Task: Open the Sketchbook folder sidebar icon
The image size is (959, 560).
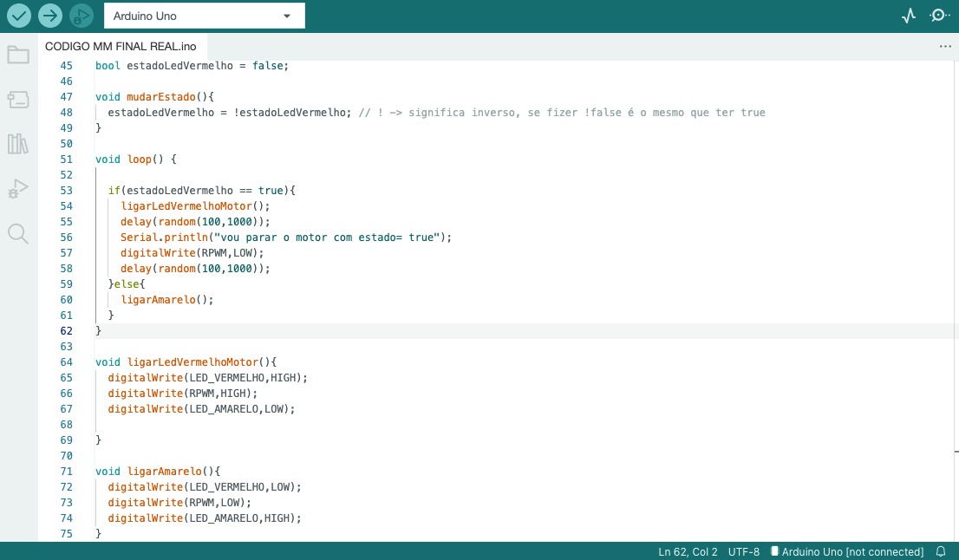Action: [x=18, y=55]
